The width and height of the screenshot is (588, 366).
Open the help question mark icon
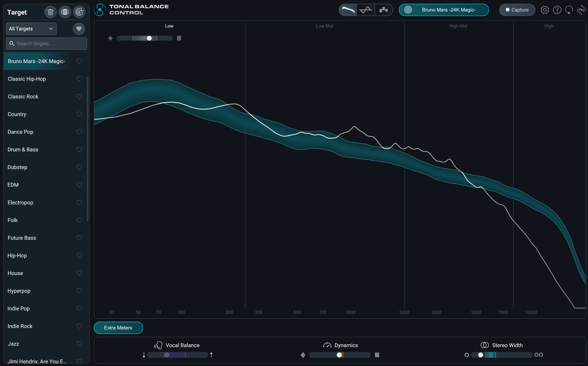tap(557, 10)
